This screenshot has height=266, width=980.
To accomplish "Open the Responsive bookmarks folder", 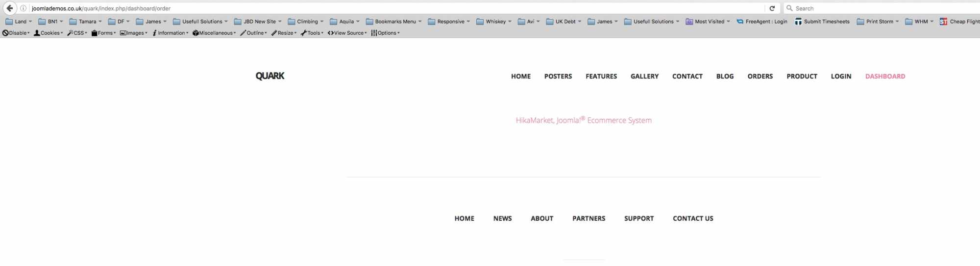I will 449,22.
